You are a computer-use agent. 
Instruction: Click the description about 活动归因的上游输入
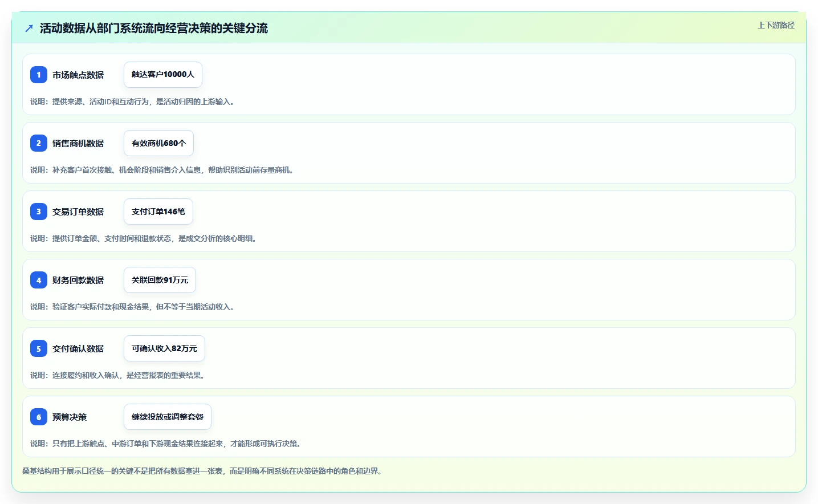pos(133,101)
